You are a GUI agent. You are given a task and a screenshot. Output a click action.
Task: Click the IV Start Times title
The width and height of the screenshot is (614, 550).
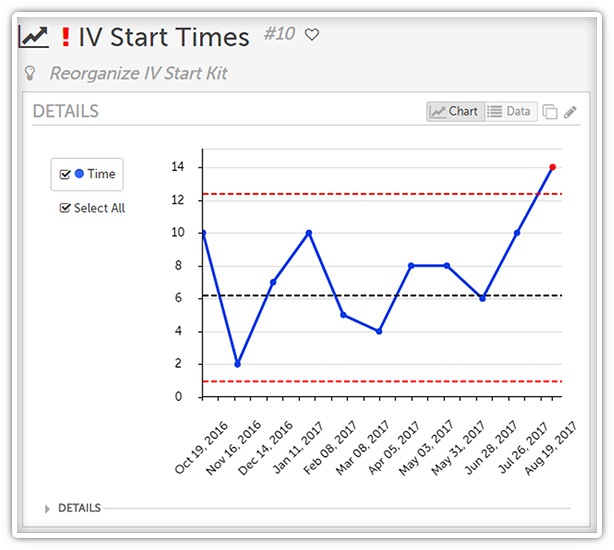(x=164, y=38)
